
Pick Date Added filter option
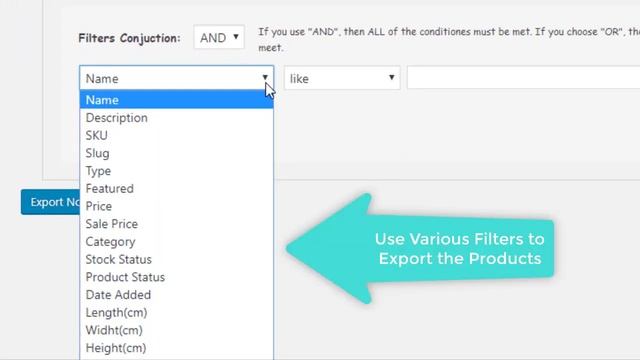coord(176,295)
